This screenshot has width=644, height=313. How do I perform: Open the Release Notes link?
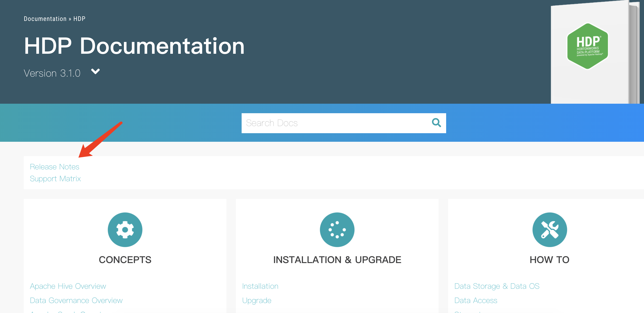point(54,167)
